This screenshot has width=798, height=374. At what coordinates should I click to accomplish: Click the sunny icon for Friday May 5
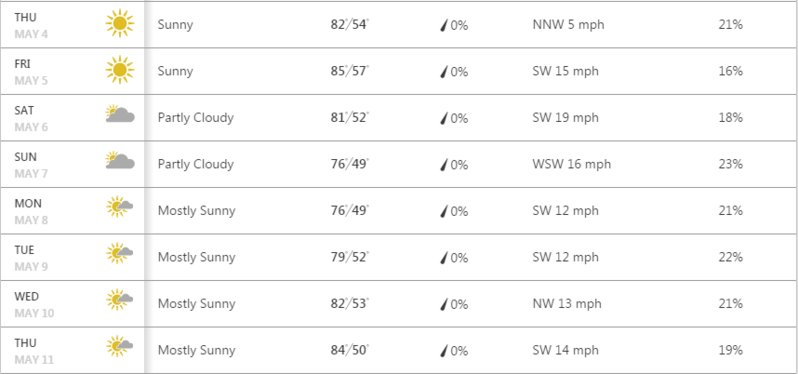pyautogui.click(x=120, y=70)
